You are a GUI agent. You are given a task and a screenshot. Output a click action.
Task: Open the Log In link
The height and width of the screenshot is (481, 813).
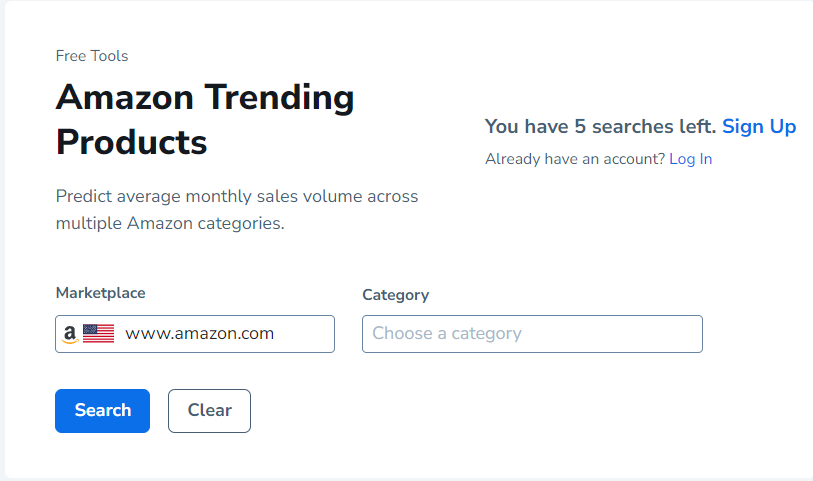click(x=690, y=159)
